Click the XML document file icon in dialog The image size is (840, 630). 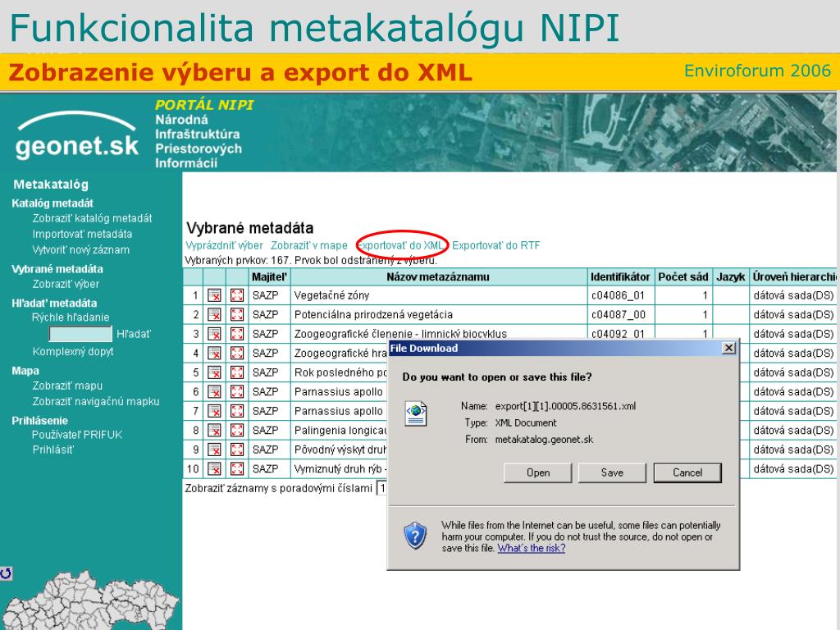[x=416, y=414]
